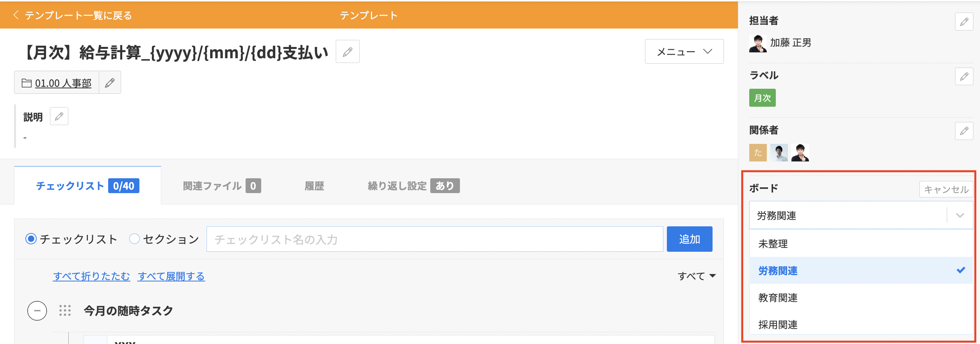
Task: Expand the 労務関連 board combo box
Action: coord(861,215)
